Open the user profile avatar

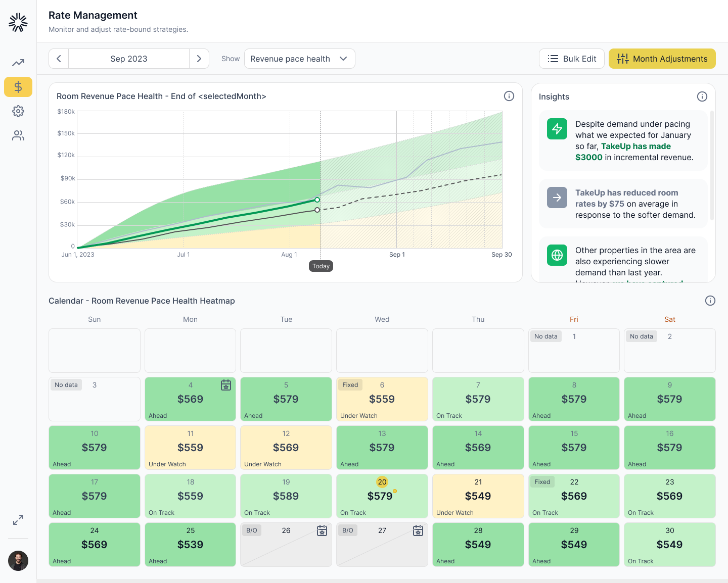point(18,561)
